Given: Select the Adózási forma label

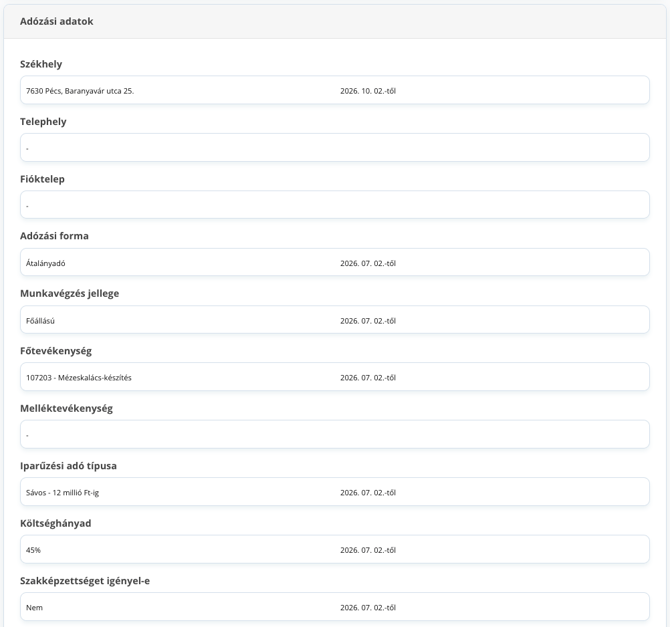Looking at the screenshot, I should coord(54,236).
